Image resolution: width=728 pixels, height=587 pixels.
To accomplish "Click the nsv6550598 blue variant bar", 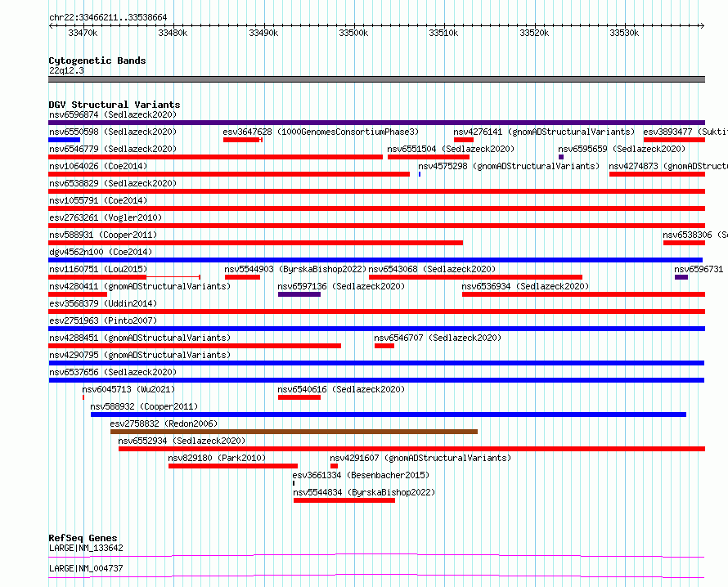I will (64, 140).
